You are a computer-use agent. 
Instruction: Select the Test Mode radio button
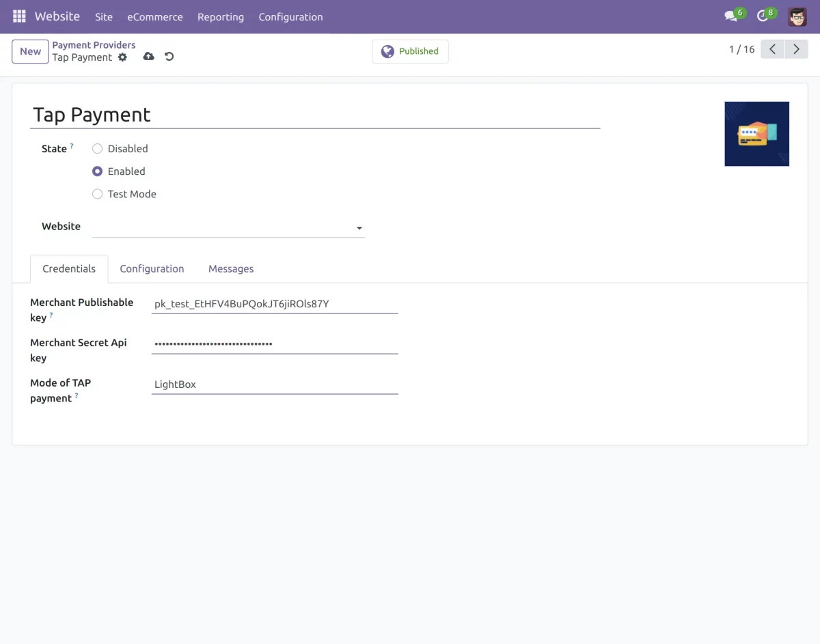(97, 194)
